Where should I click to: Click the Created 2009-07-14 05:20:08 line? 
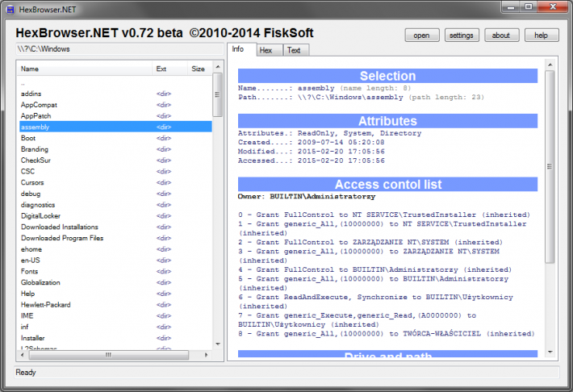[312, 142]
